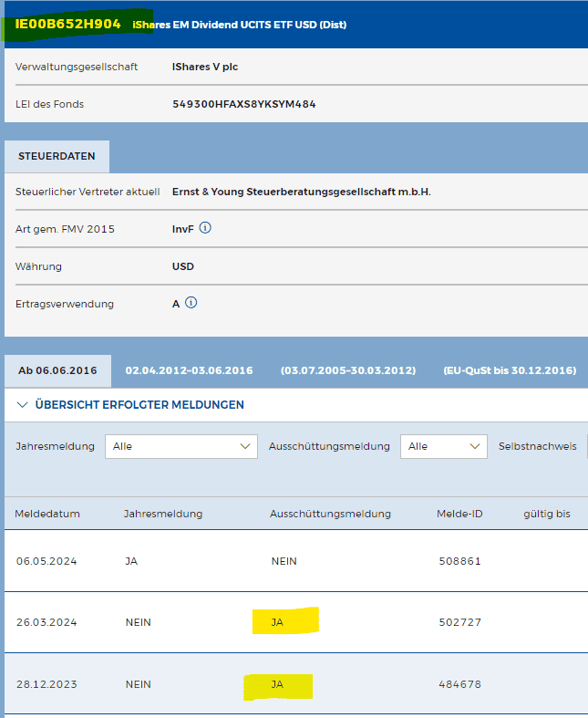Open the info icon beside Ertragsverwendung A
This screenshot has height=718, width=588.
(x=191, y=303)
